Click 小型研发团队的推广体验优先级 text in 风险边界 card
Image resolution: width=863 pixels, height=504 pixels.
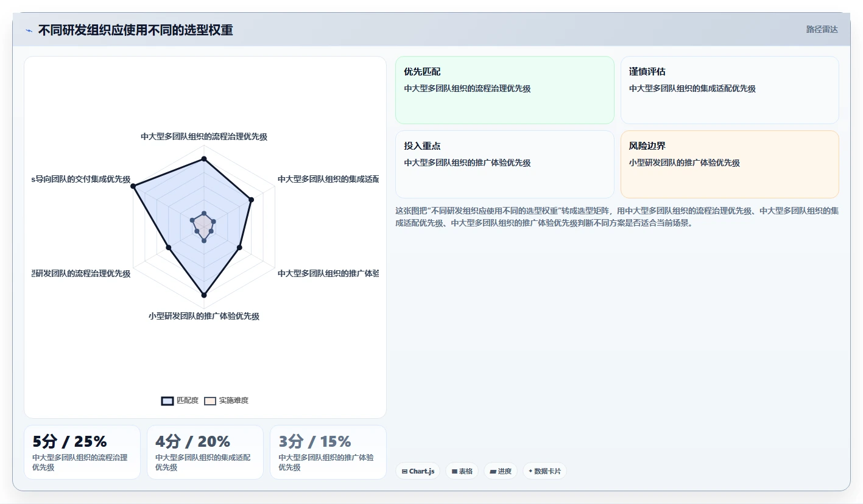685,163
